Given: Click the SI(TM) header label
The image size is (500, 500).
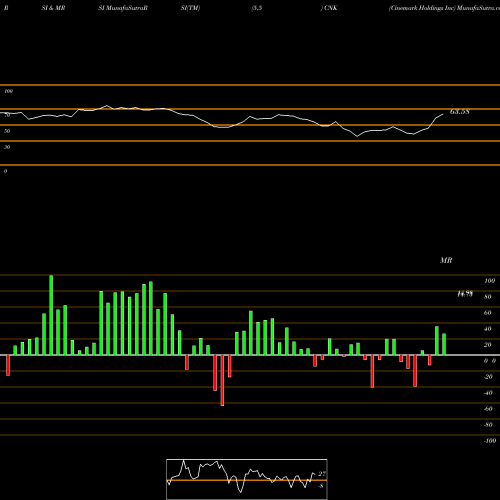Looking at the screenshot, I should (x=190, y=8).
